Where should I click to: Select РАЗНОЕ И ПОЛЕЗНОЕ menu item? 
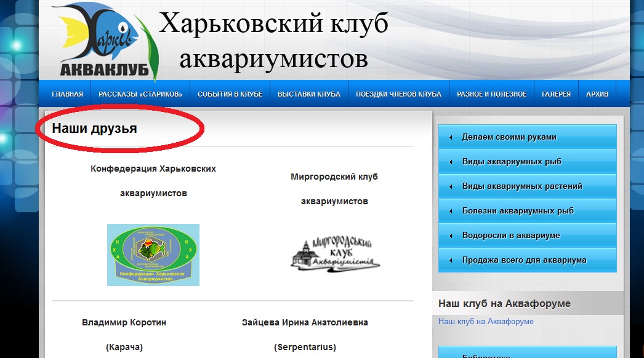(x=491, y=94)
